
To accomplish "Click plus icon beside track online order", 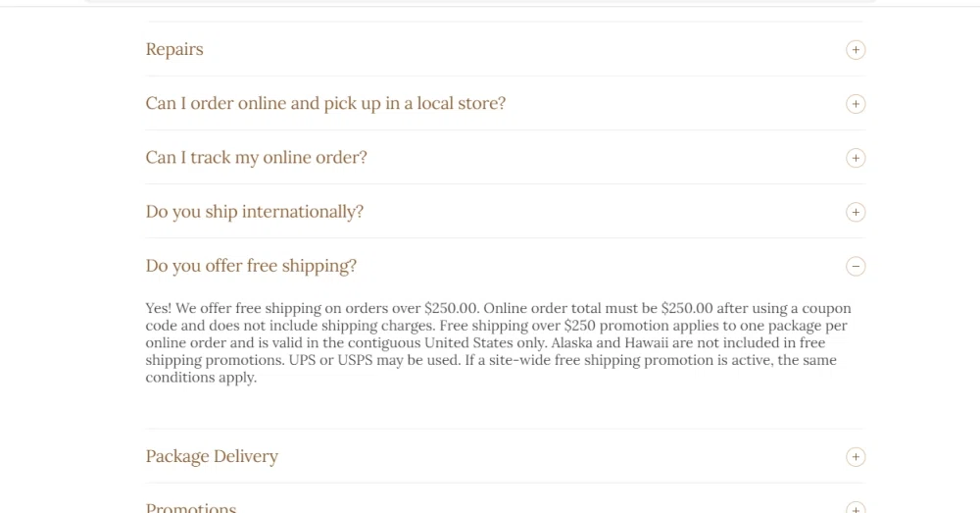I will [x=856, y=158].
